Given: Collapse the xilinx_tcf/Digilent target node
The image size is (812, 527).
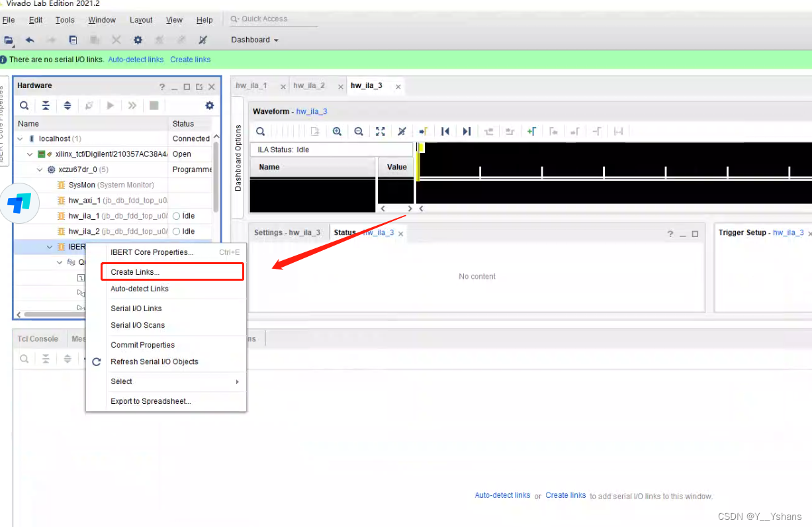Looking at the screenshot, I should coord(30,154).
